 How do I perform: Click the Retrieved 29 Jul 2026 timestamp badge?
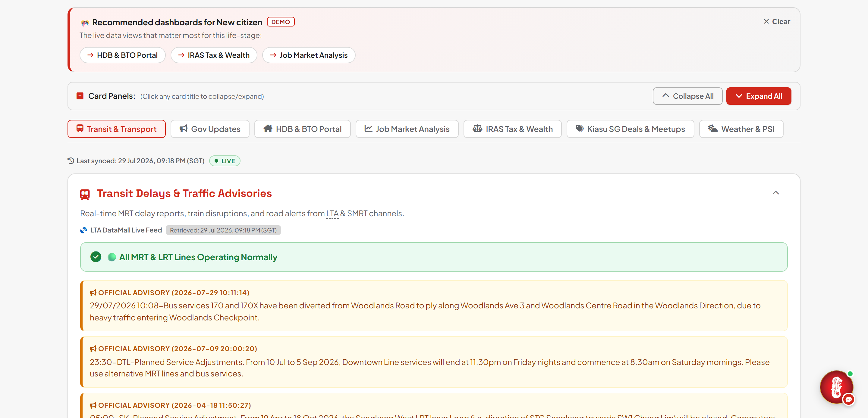tap(223, 230)
